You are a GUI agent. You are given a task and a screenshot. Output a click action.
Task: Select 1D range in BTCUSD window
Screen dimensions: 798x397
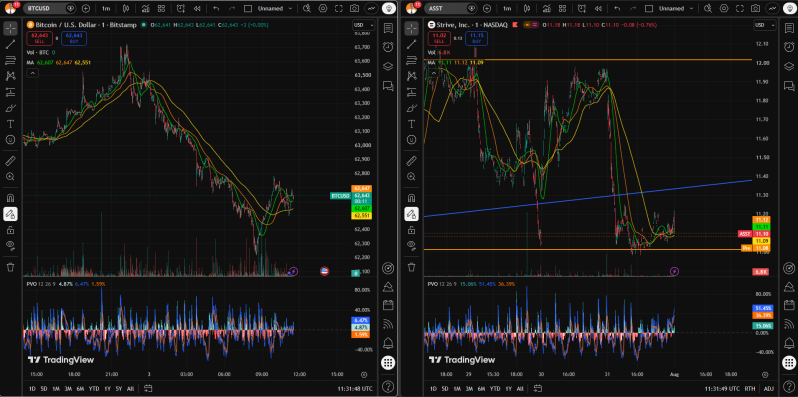(32, 389)
